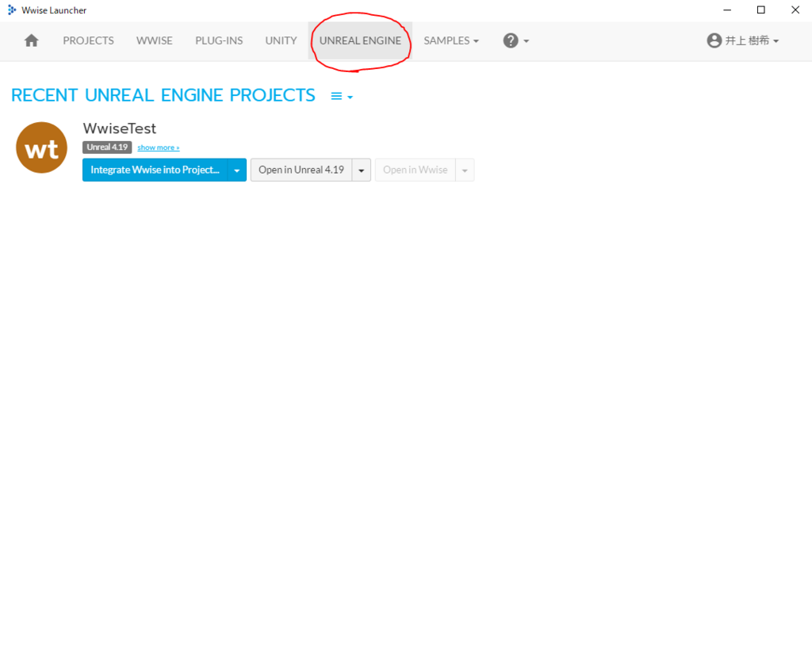812x666 pixels.
Task: Select the UNITY tab
Action: pyautogui.click(x=282, y=40)
